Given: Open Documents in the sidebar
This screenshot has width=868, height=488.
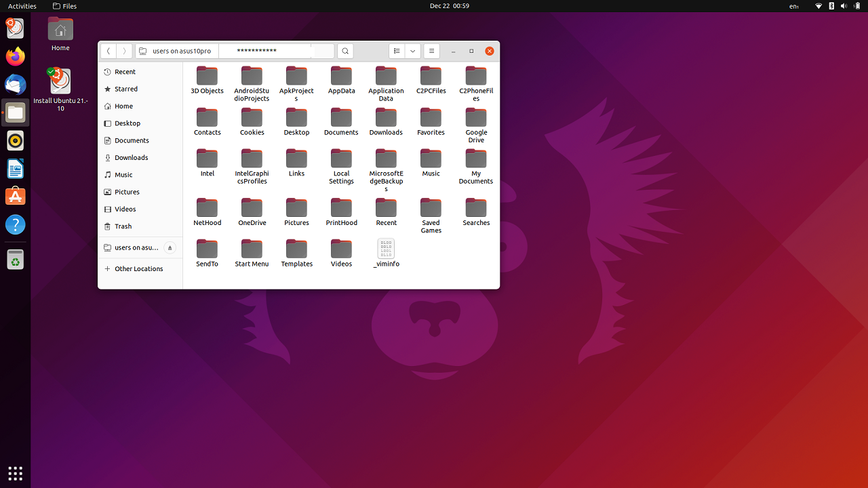Looking at the screenshot, I should click(x=140, y=140).
